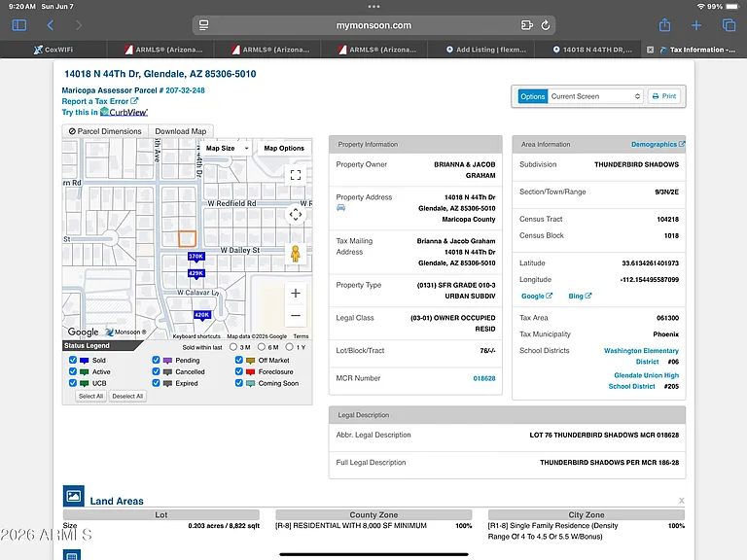
Task: Zoom in on the map
Action: point(296,293)
